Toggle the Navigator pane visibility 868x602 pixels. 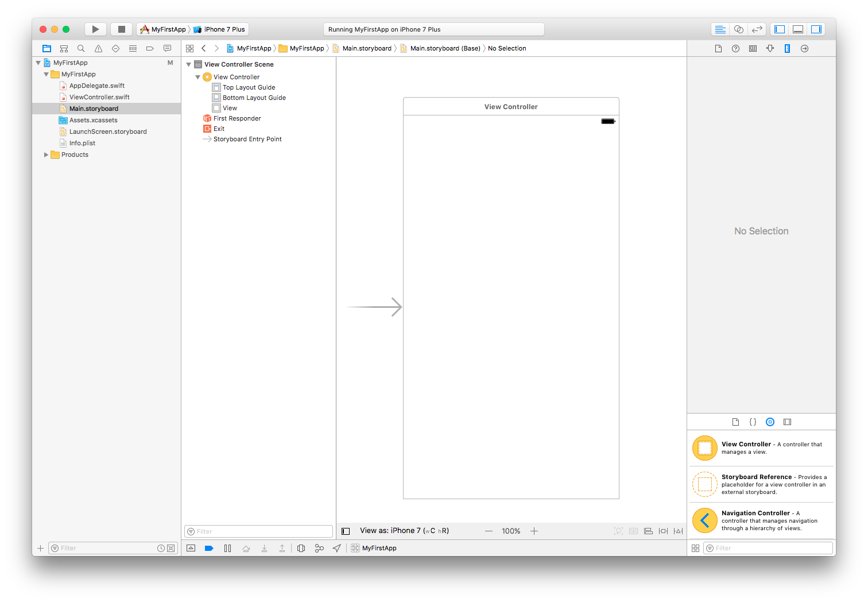tap(780, 29)
